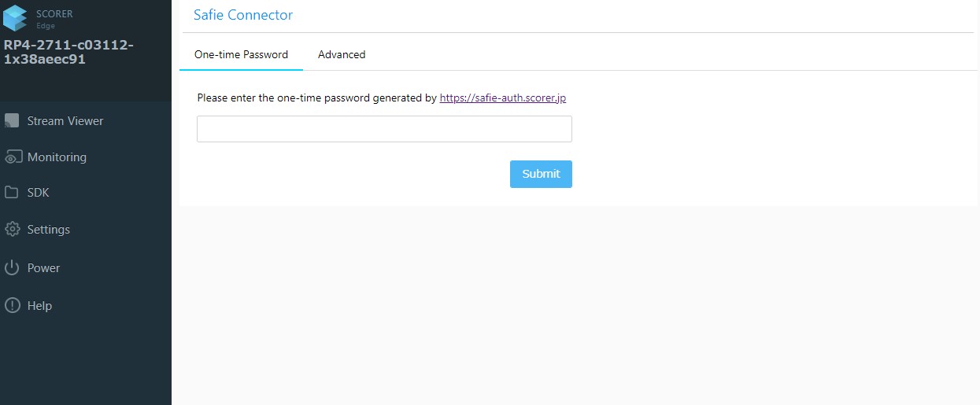980x405 pixels.
Task: Click the Monitoring eye icon
Action: [x=12, y=157]
